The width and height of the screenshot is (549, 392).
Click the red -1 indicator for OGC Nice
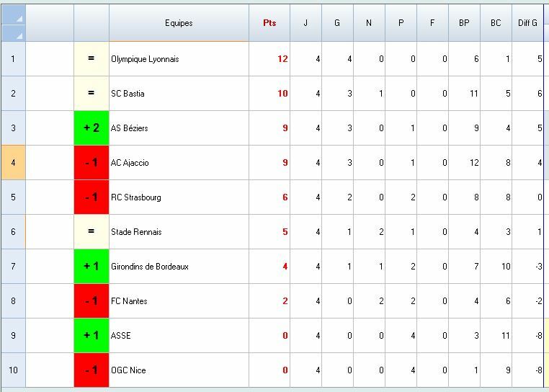91,370
